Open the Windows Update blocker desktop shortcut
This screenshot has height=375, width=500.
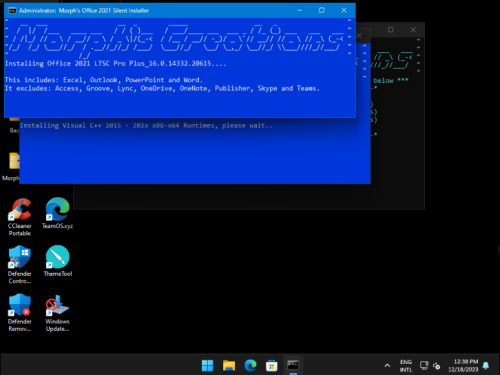point(57,313)
